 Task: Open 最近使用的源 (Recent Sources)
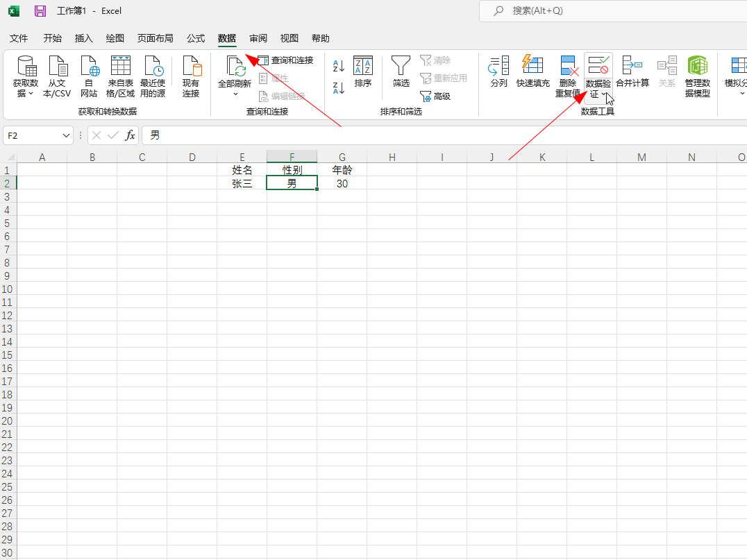(x=153, y=76)
